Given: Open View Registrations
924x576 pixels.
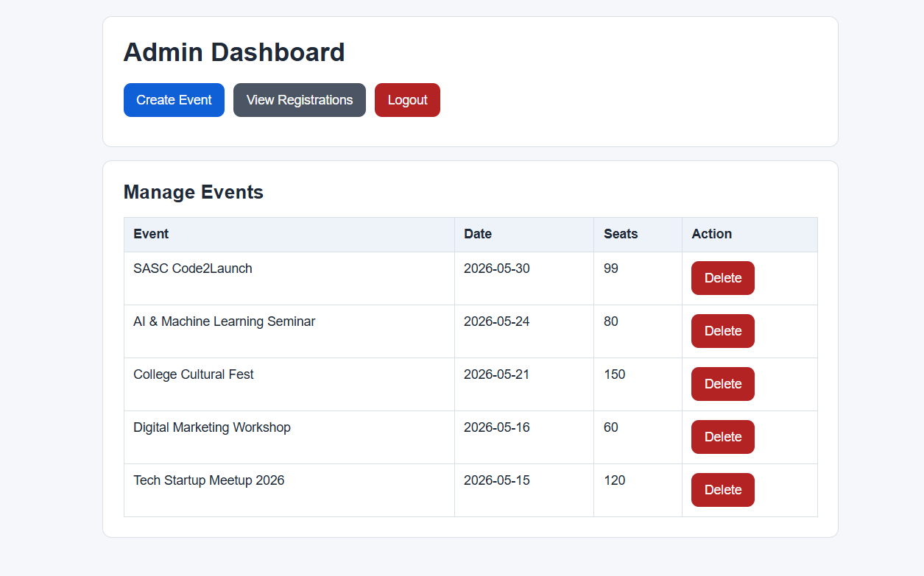Looking at the screenshot, I should tap(300, 100).
